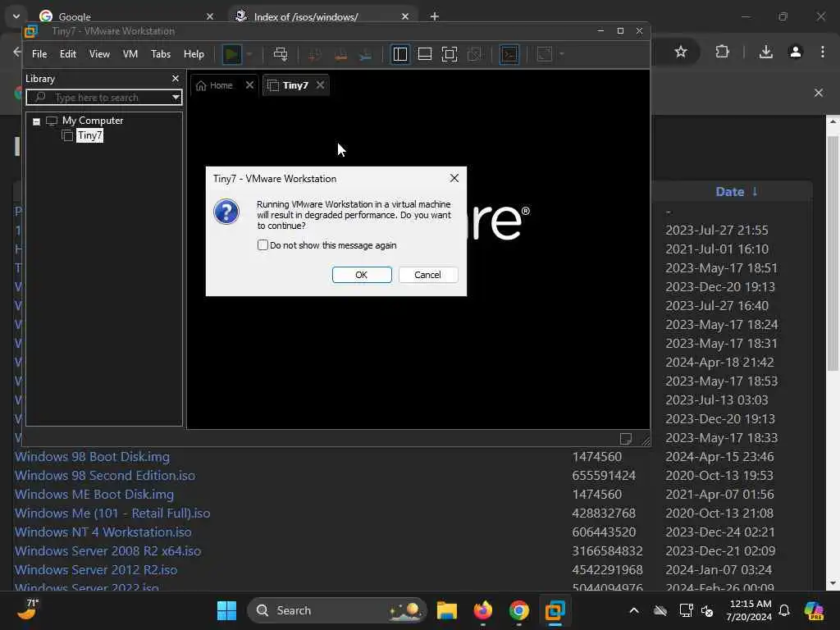840x630 pixels.
Task: Open the power options dropdown arrow
Action: click(x=249, y=54)
